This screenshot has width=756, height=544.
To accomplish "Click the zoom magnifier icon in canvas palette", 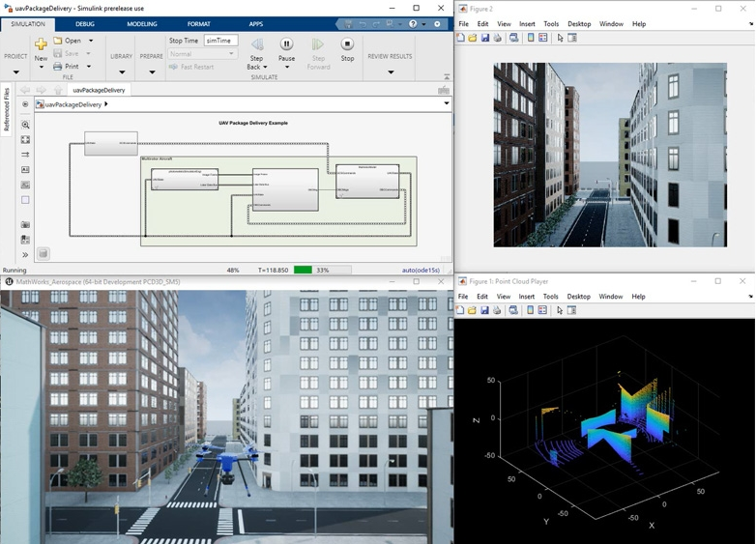I will click(x=25, y=125).
